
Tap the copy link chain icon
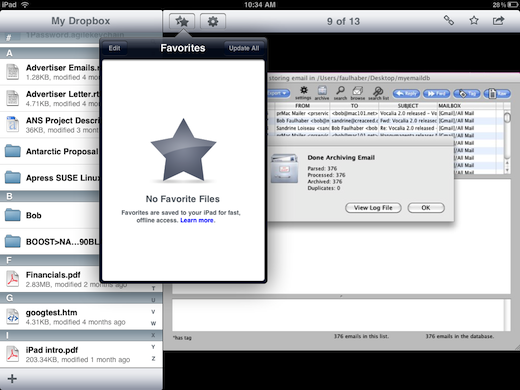pos(449,21)
